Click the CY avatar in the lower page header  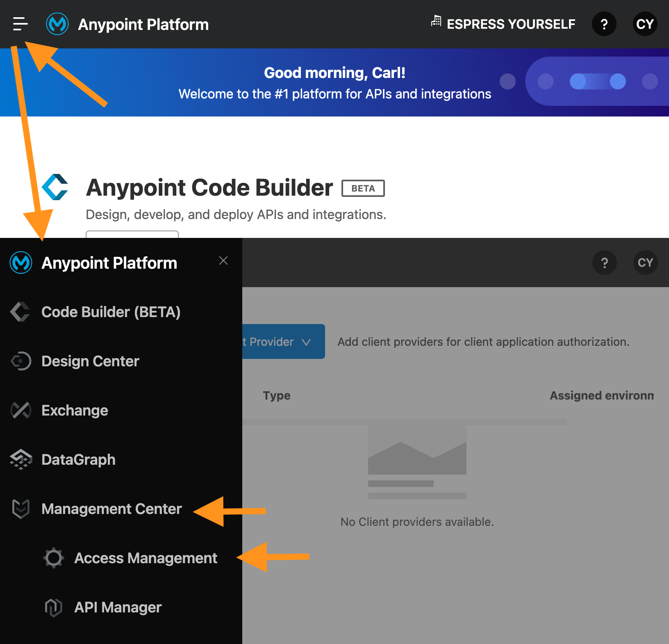pos(646,263)
